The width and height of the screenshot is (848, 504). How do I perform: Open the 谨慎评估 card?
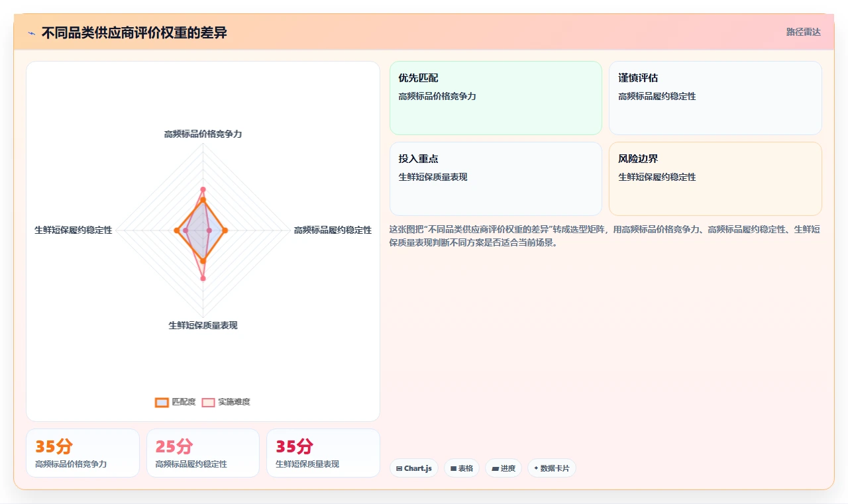pos(715,98)
